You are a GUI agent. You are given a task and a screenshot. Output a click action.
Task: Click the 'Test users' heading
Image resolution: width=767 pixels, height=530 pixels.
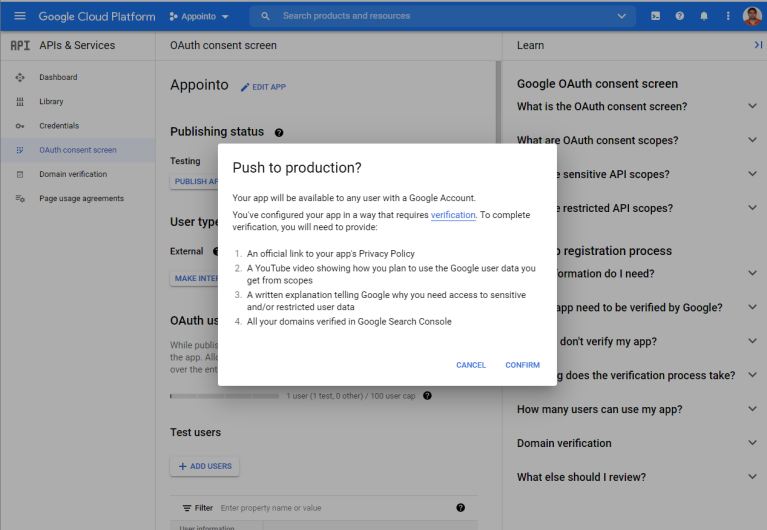(x=196, y=433)
